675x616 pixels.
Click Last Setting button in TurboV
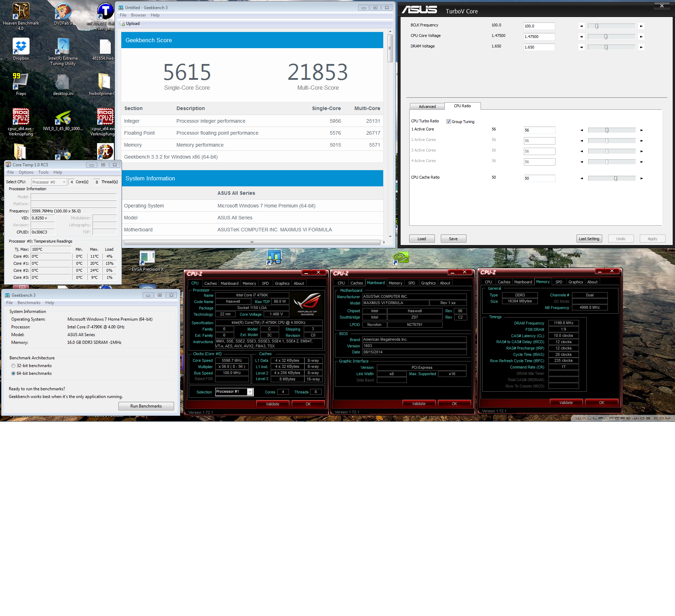click(x=589, y=239)
